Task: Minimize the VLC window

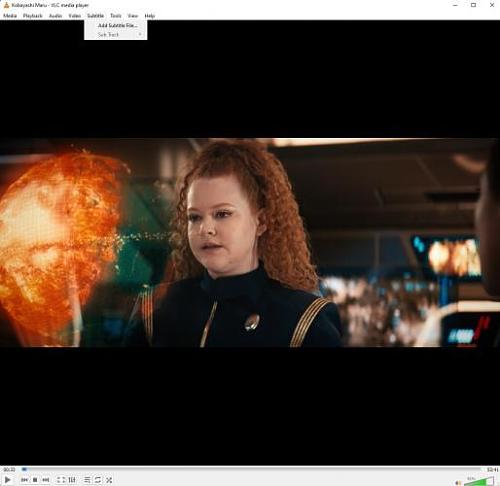Action: (455, 5)
